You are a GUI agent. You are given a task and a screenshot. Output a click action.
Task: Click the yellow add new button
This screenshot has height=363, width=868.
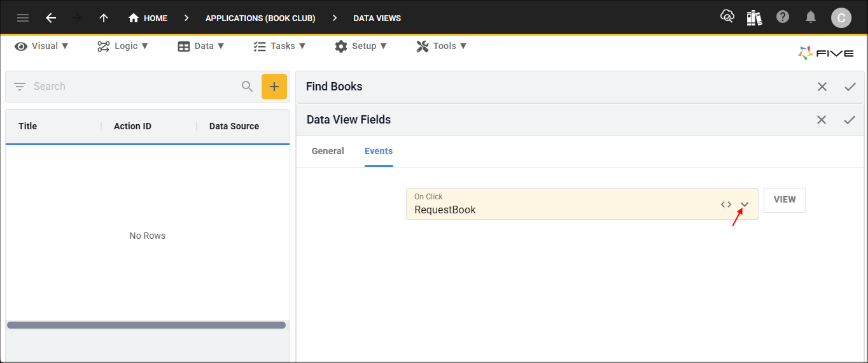(x=274, y=87)
